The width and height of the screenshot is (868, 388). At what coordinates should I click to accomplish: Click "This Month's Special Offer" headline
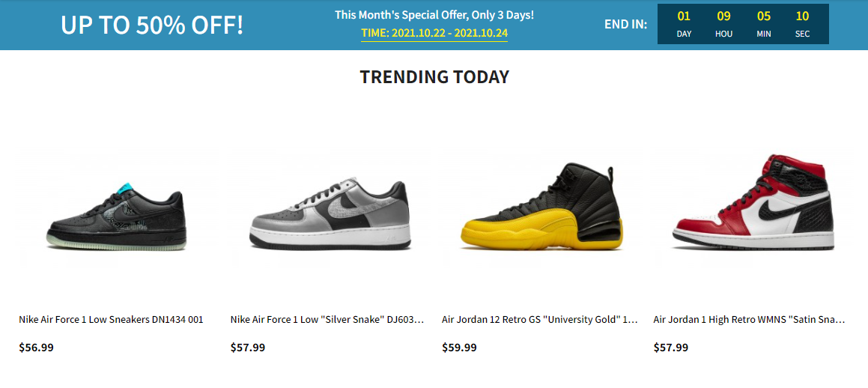pyautogui.click(x=434, y=15)
